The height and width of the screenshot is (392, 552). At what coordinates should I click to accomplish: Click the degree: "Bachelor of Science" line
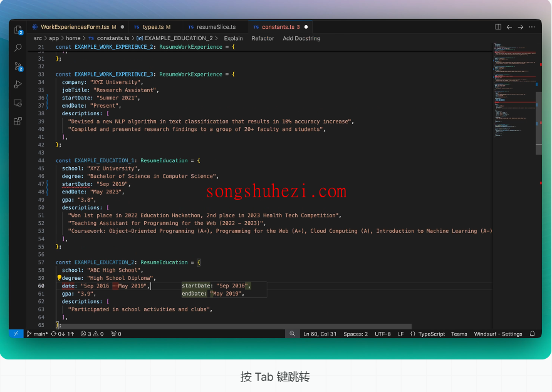click(140, 176)
